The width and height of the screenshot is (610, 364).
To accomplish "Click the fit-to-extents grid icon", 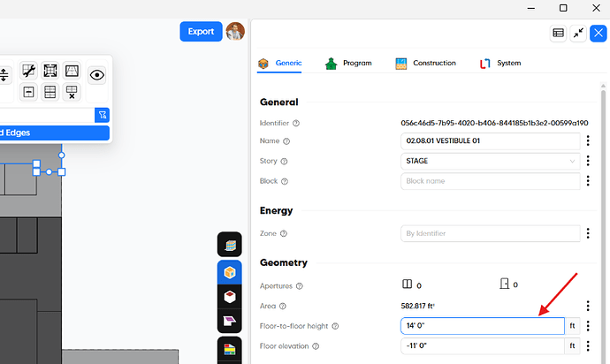I will [50, 71].
